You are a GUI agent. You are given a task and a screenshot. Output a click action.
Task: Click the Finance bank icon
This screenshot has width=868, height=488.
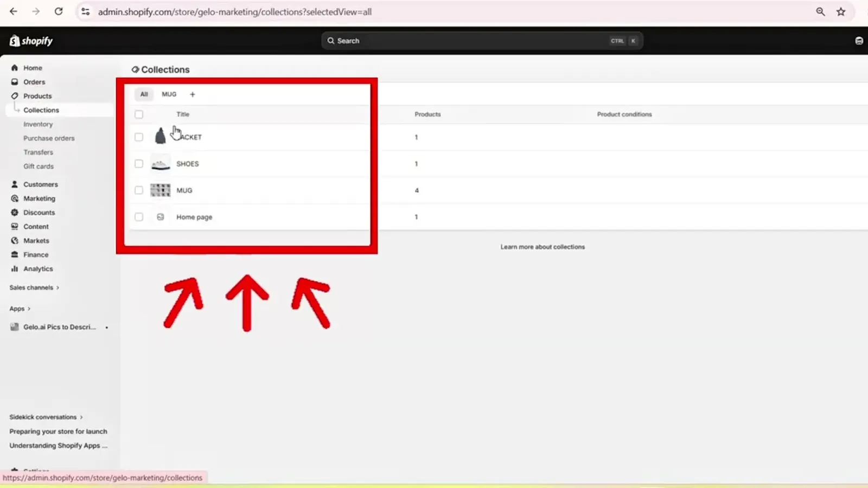[x=15, y=255]
